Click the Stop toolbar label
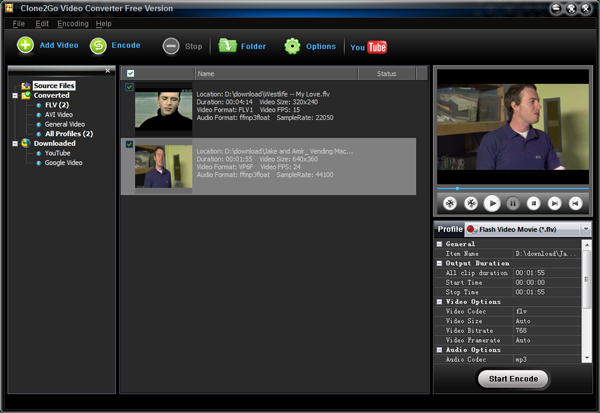This screenshot has width=600, height=413. [x=194, y=46]
